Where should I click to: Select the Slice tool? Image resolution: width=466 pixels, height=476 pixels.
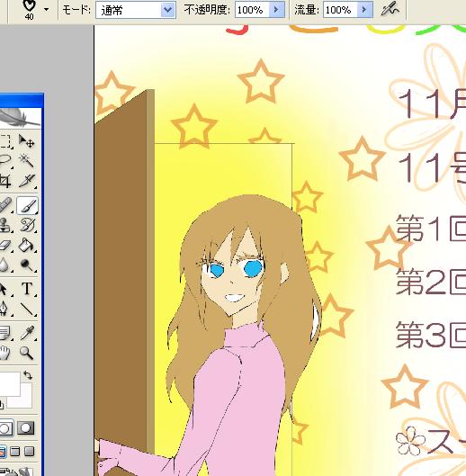click(27, 180)
